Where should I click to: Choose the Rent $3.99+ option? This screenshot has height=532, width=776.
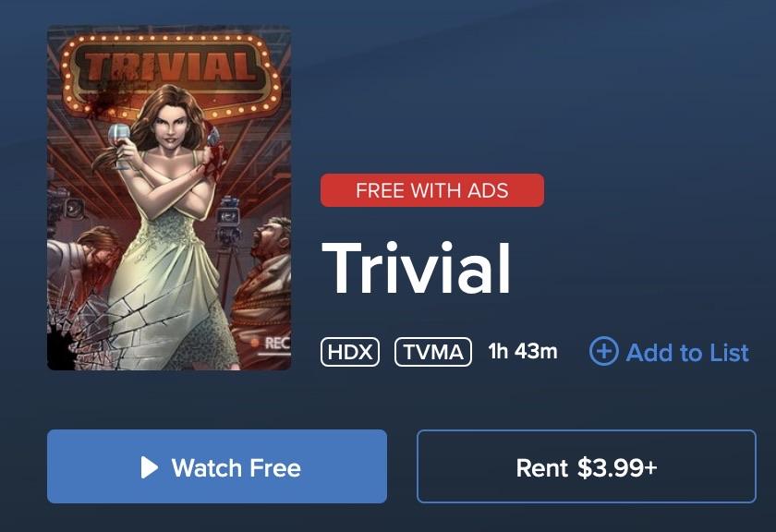(x=587, y=466)
